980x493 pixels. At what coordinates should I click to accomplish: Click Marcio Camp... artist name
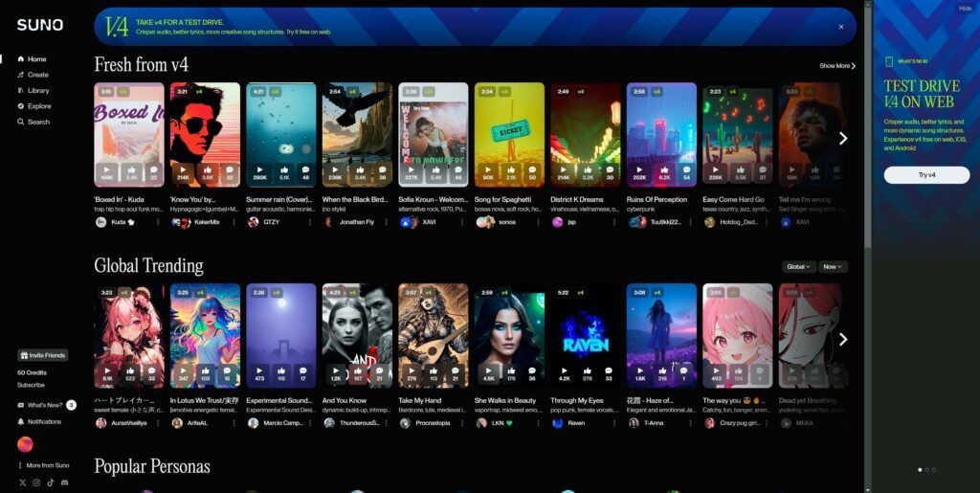click(x=283, y=423)
